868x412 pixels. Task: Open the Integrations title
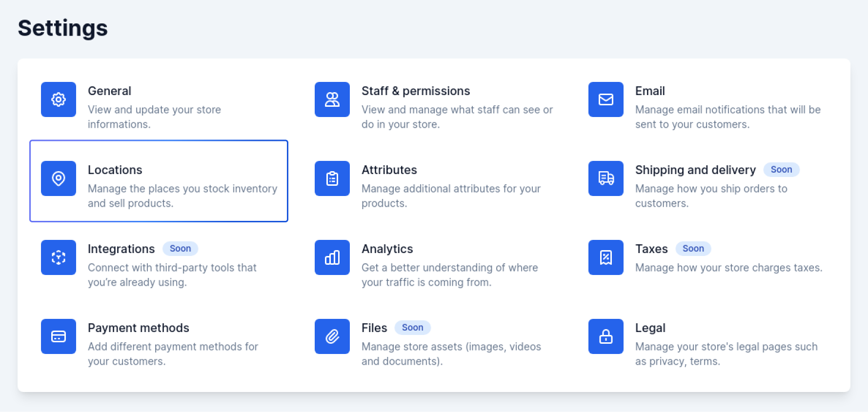121,249
